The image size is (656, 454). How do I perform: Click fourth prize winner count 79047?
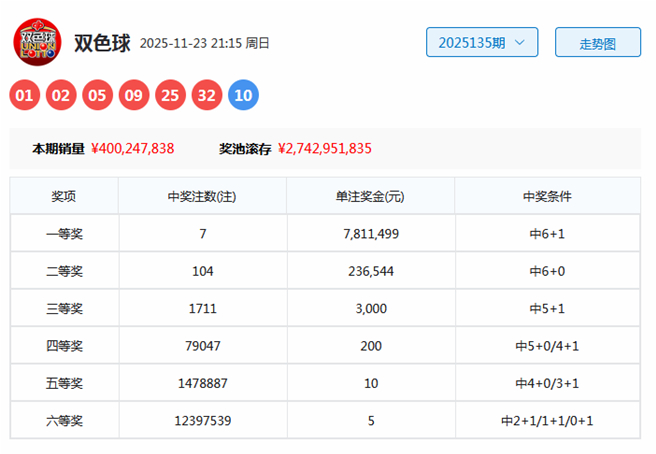[x=203, y=346]
